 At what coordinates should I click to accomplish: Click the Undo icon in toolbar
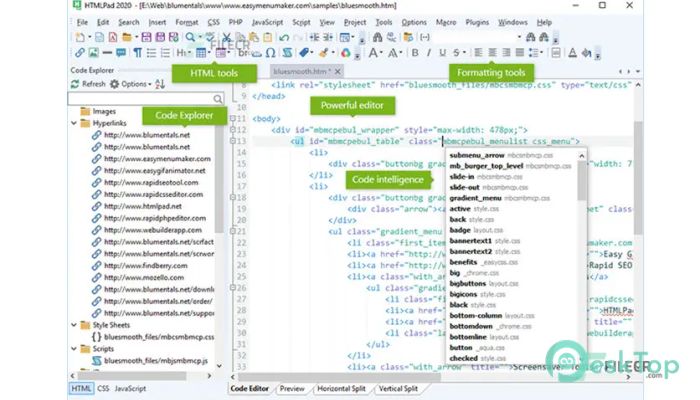(285, 37)
